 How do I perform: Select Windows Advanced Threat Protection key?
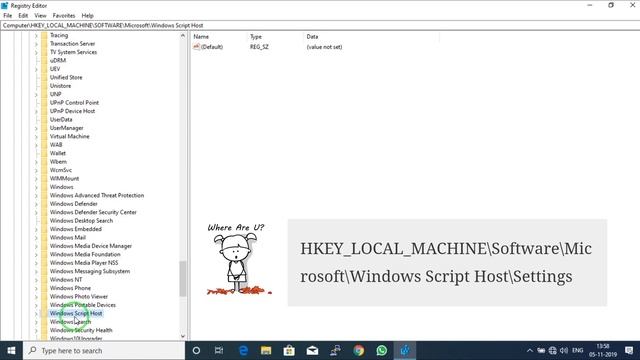(x=97, y=196)
